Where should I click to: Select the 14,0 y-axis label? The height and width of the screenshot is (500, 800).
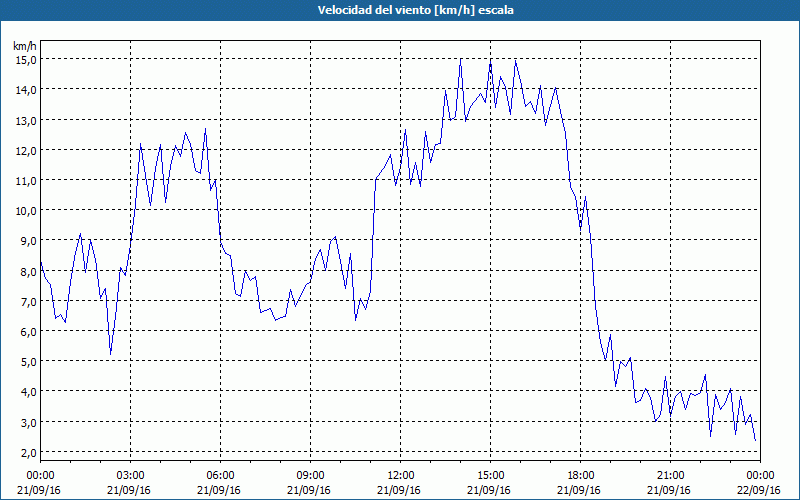pyautogui.click(x=25, y=90)
